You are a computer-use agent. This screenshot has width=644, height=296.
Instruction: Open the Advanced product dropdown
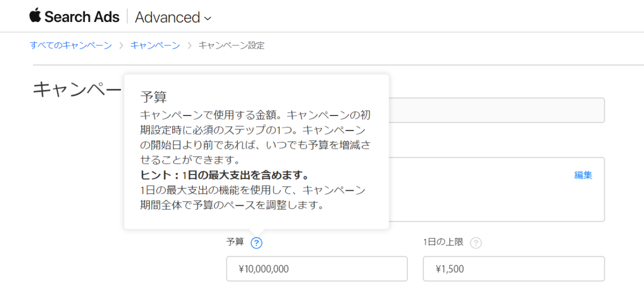click(x=173, y=17)
